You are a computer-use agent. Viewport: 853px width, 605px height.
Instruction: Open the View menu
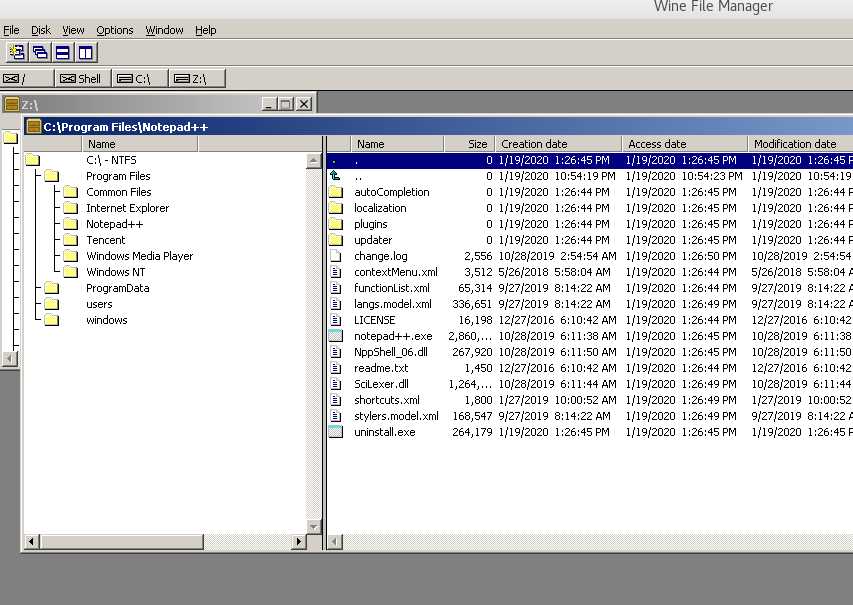click(x=73, y=30)
